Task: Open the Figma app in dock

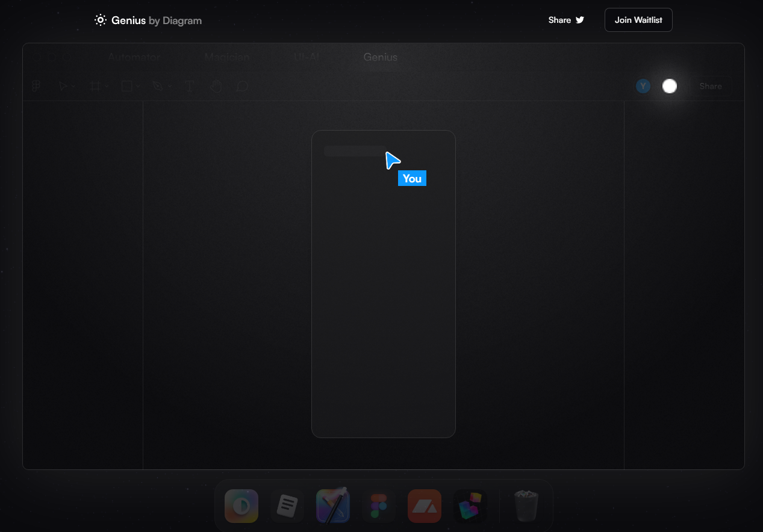Action: [379, 506]
